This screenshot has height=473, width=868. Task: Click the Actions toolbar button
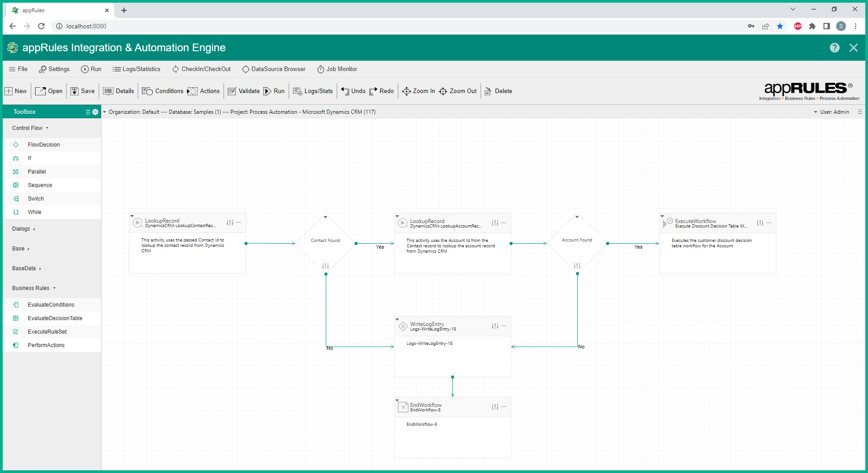point(204,91)
